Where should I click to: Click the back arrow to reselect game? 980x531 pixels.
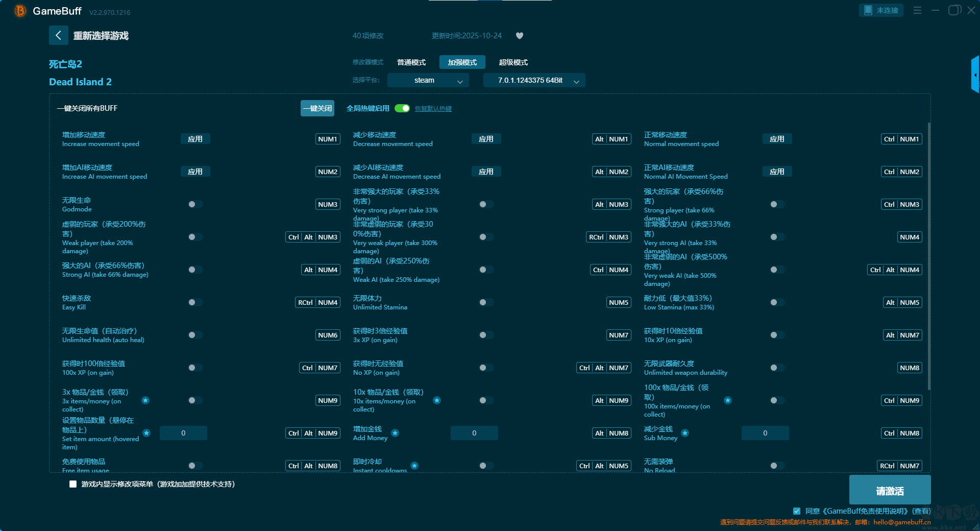[58, 35]
